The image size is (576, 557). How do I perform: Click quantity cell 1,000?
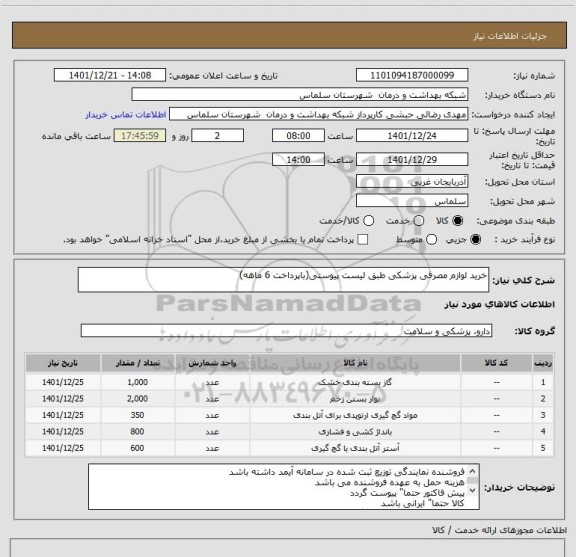coord(138,382)
